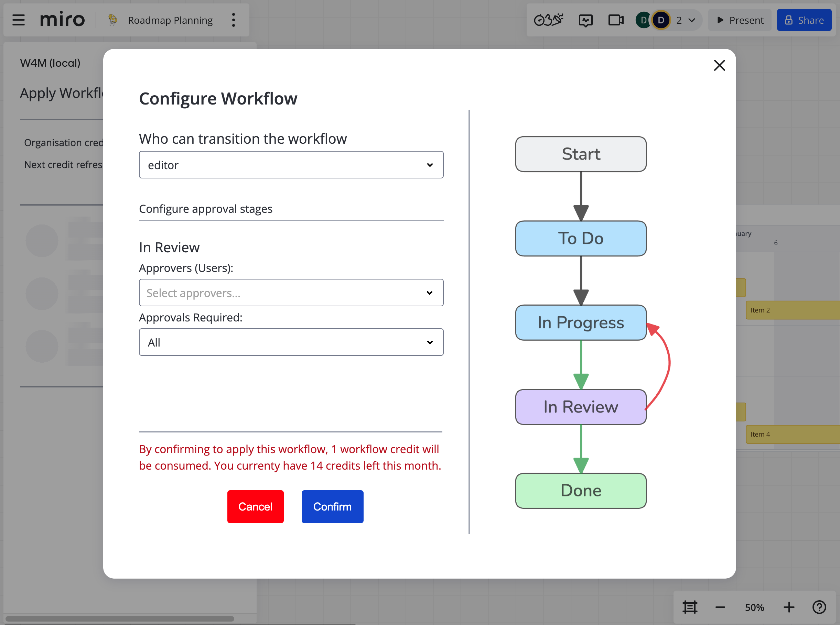Click the Cancel button
This screenshot has width=840, height=625.
(255, 506)
